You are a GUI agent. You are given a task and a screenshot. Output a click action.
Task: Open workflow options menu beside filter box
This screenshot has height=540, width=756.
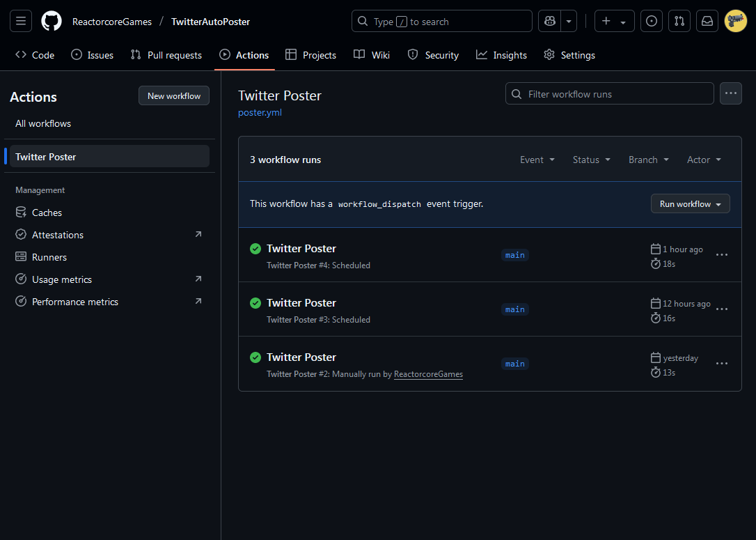[730, 93]
